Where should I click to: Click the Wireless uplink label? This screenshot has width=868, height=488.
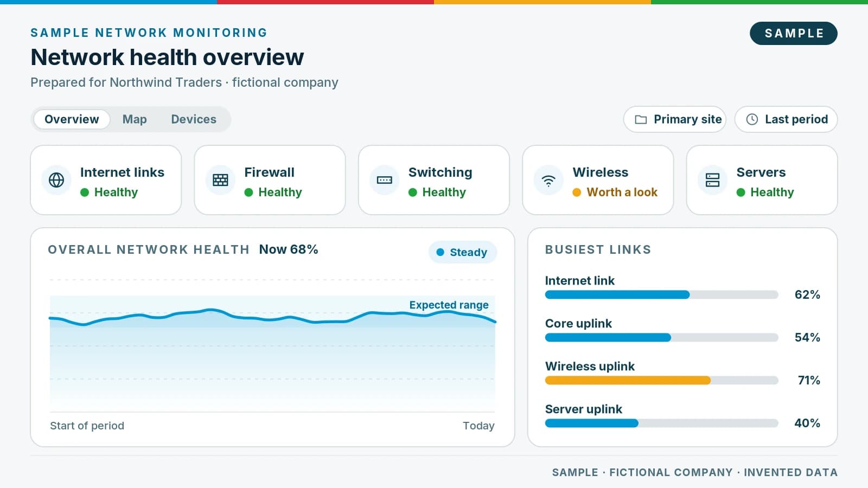[x=590, y=366]
